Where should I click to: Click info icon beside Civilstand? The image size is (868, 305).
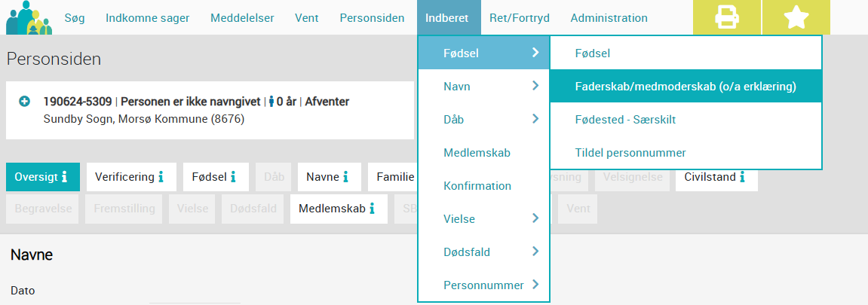click(x=742, y=177)
